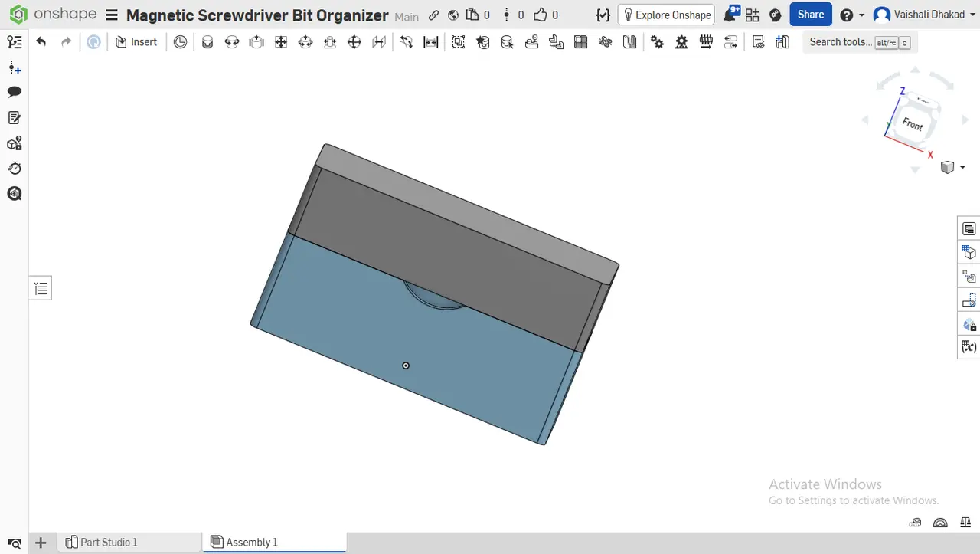Click the head-with-gears learning icon
The width and height of the screenshot is (980, 554).
click(x=775, y=15)
